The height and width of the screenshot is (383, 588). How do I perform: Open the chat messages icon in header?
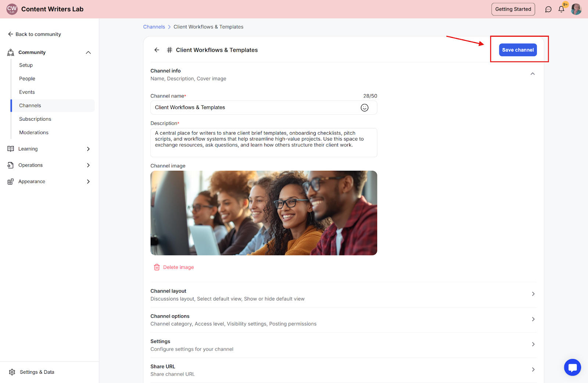click(548, 9)
